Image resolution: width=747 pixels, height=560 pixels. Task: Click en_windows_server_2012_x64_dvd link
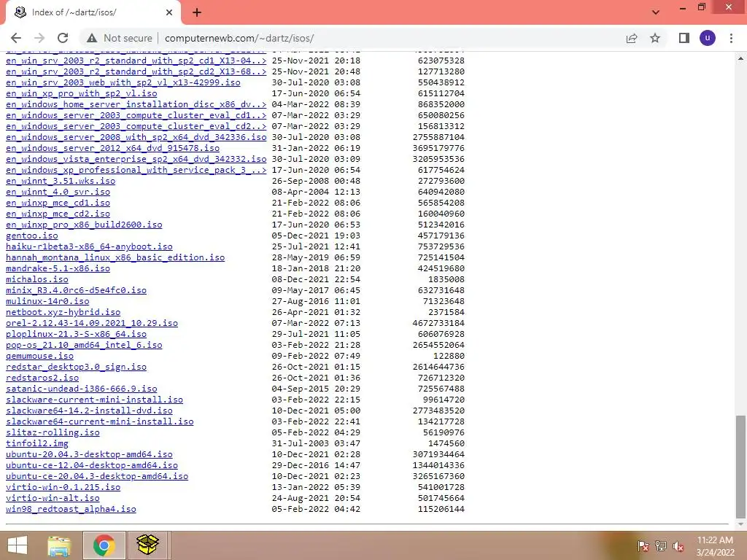point(112,148)
